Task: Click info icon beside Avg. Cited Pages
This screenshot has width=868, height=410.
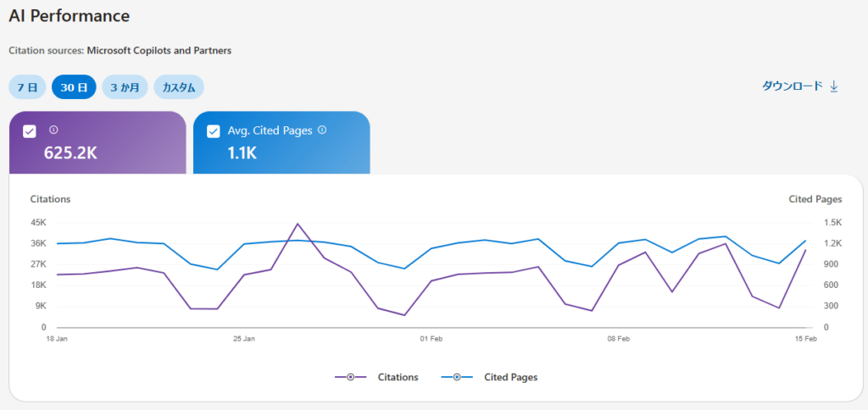Action: coord(322,130)
